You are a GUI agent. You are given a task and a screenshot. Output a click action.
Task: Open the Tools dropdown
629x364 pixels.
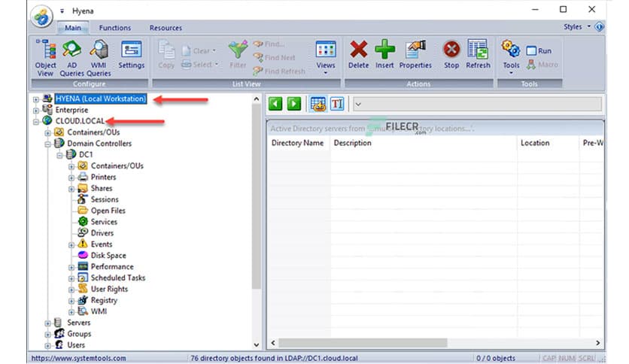point(511,57)
